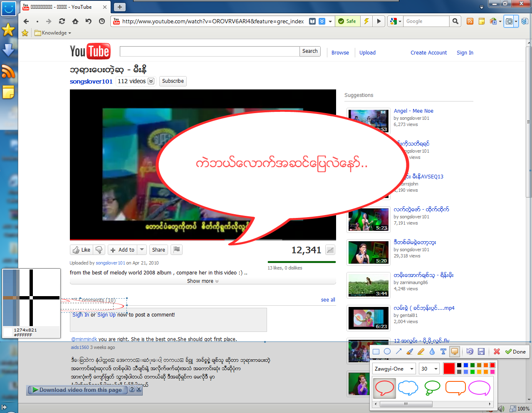Click the Google search field
Screen dimensions: 532x413
pos(426,21)
